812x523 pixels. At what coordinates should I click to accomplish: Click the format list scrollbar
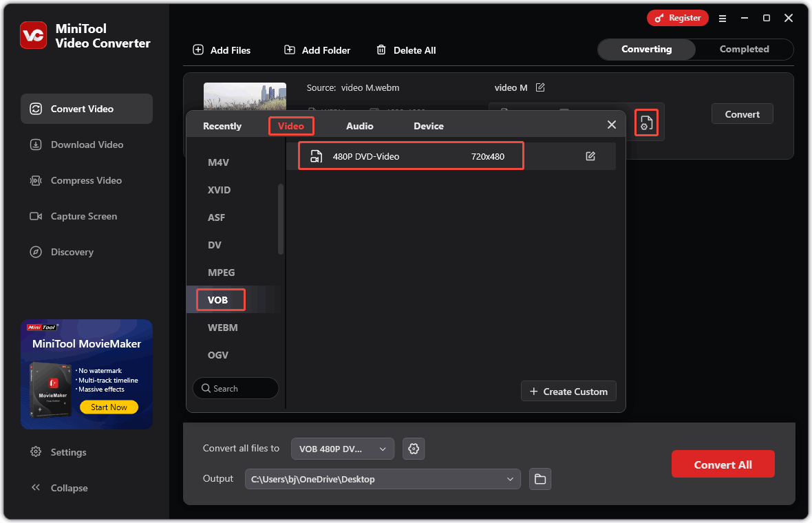tap(281, 219)
